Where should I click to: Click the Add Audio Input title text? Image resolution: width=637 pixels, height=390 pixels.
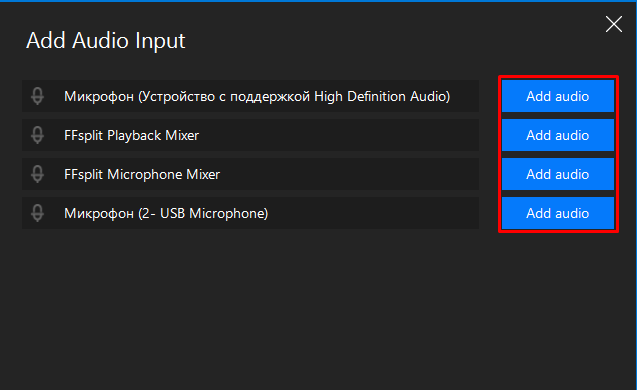[x=106, y=41]
